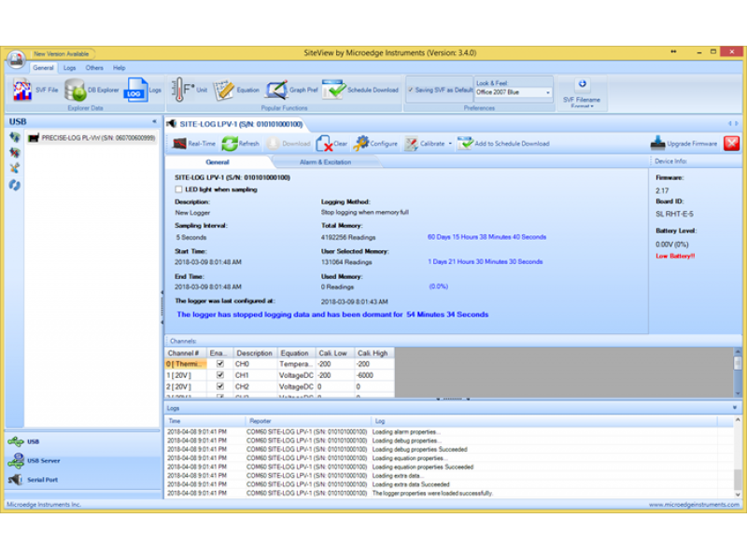This screenshot has width=747, height=560.
Task: Open the Help ribbon tab
Action: point(120,68)
